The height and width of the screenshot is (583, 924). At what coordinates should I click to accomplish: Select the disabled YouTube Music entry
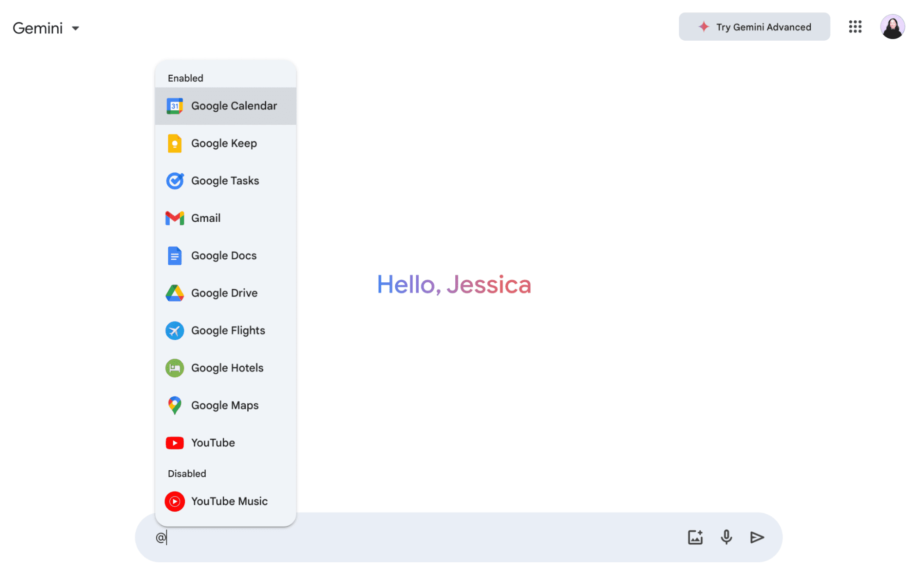click(226, 501)
